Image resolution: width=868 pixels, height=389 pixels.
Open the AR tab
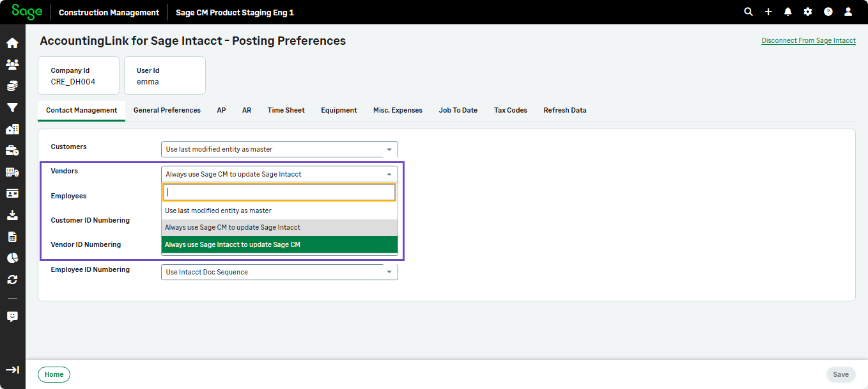247,110
